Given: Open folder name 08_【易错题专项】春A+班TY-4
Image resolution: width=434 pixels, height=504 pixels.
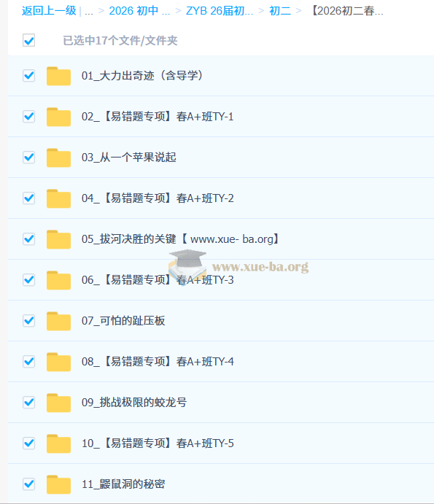Looking at the screenshot, I should tap(158, 362).
